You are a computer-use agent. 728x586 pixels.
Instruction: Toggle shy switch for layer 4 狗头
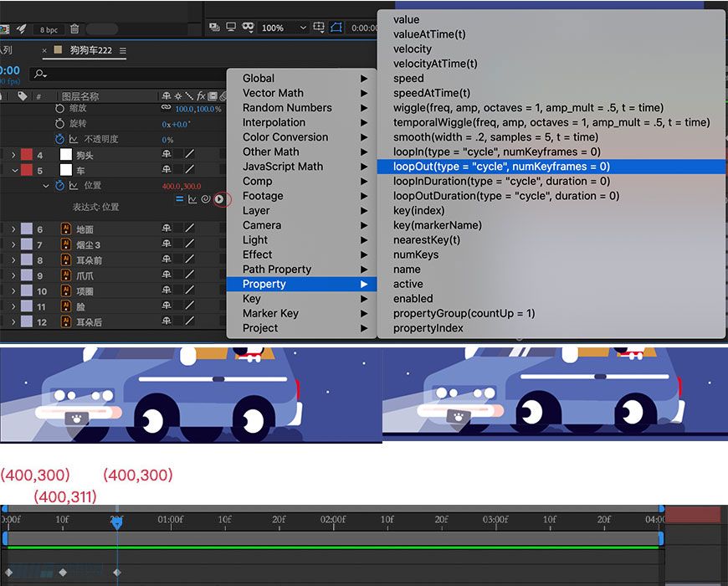pos(167,154)
